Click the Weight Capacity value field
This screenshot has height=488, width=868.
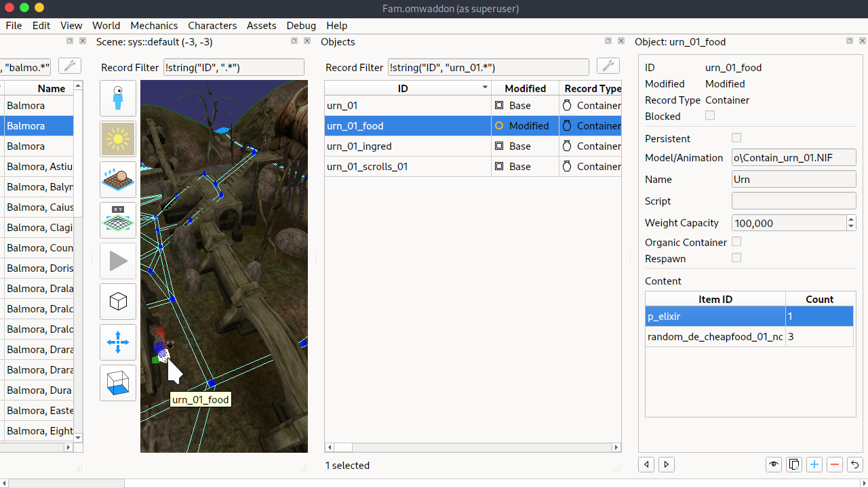coord(789,223)
